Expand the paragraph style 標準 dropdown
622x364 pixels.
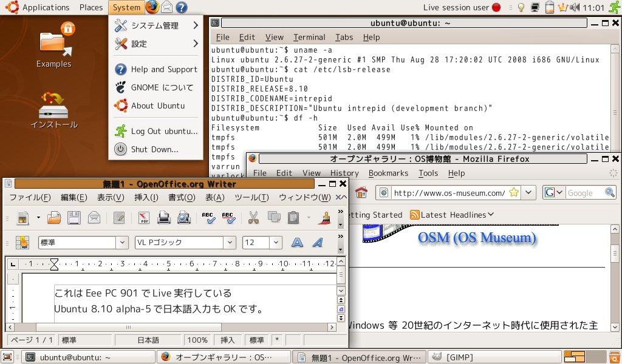pyautogui.click(x=122, y=243)
